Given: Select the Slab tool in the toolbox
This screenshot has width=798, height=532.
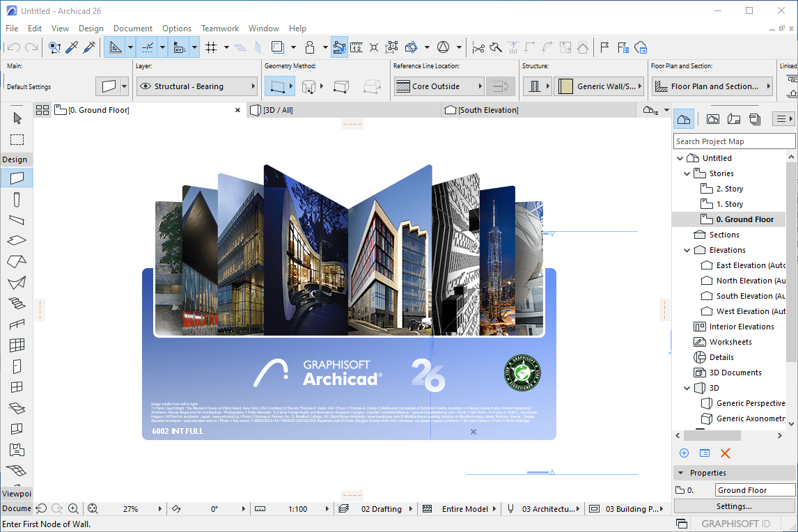Looking at the screenshot, I should 17,240.
